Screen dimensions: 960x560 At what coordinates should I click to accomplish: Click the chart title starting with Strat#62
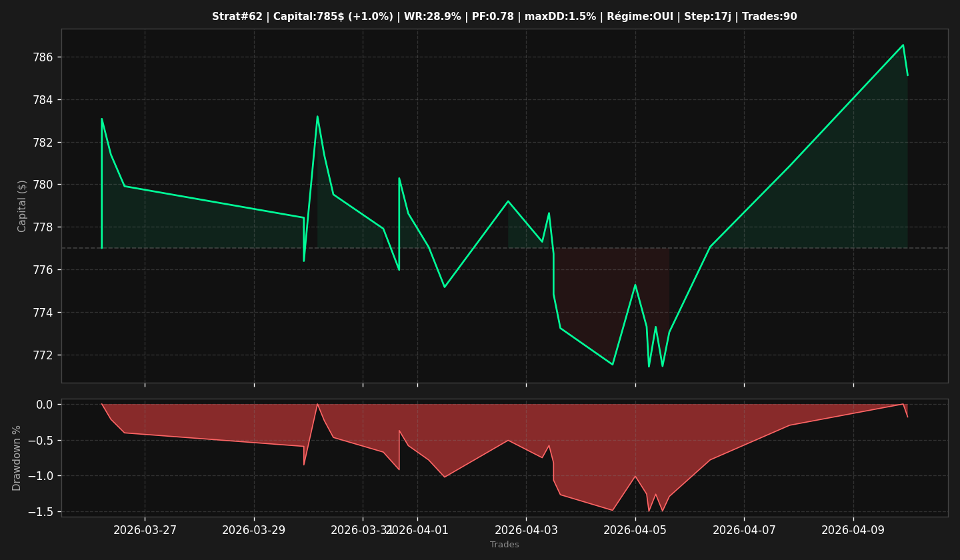pos(504,17)
